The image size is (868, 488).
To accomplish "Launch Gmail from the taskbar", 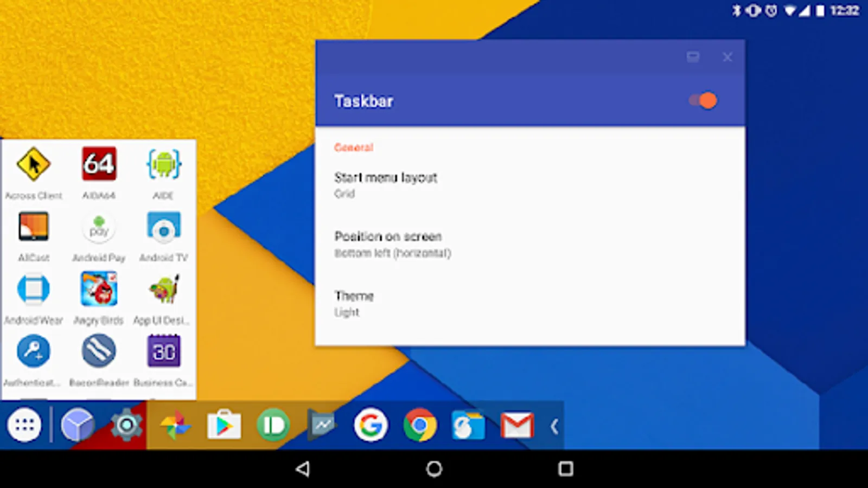I will coord(516,426).
